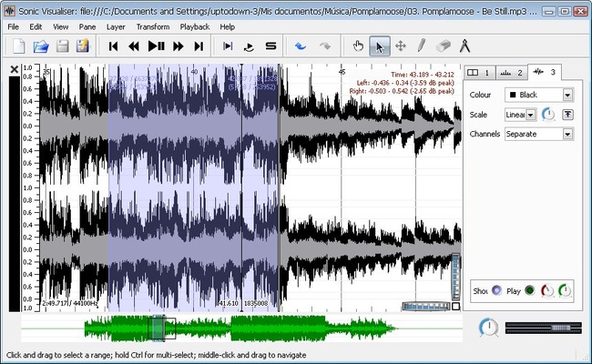Screen dimensions: 592x364
Task: Toggle Play/Pause playback
Action: pyautogui.click(x=156, y=46)
